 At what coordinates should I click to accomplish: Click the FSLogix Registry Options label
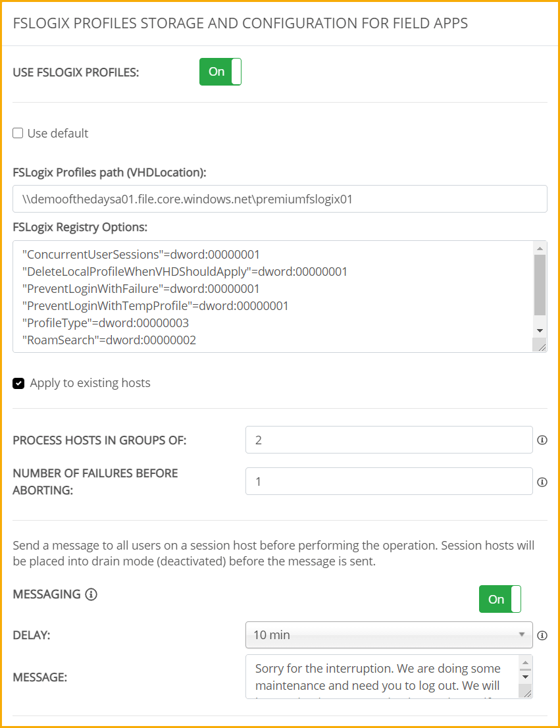[80, 228]
